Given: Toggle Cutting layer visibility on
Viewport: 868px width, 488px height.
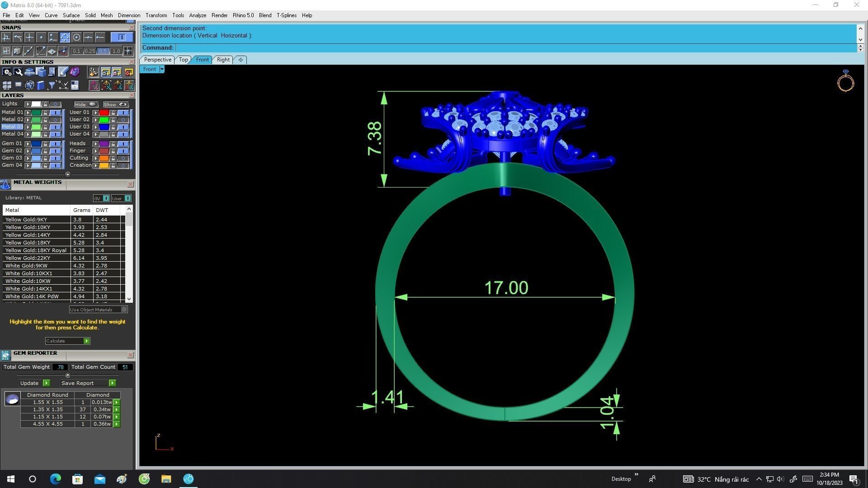Looking at the screenshot, I should (x=123, y=159).
